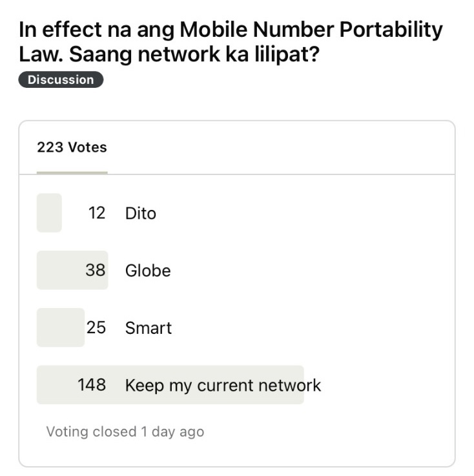Pick the "Smart" poll option label

click(149, 328)
